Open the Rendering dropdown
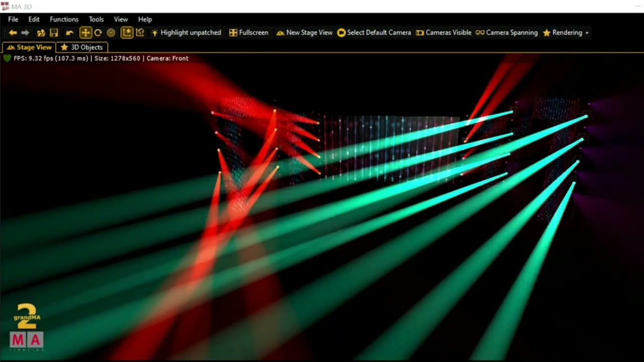The image size is (644, 362). tap(566, 33)
